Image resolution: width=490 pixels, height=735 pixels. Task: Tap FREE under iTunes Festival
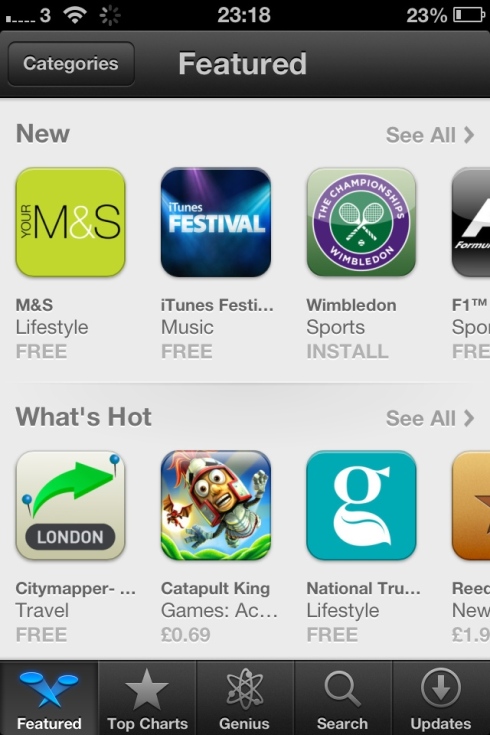(187, 351)
